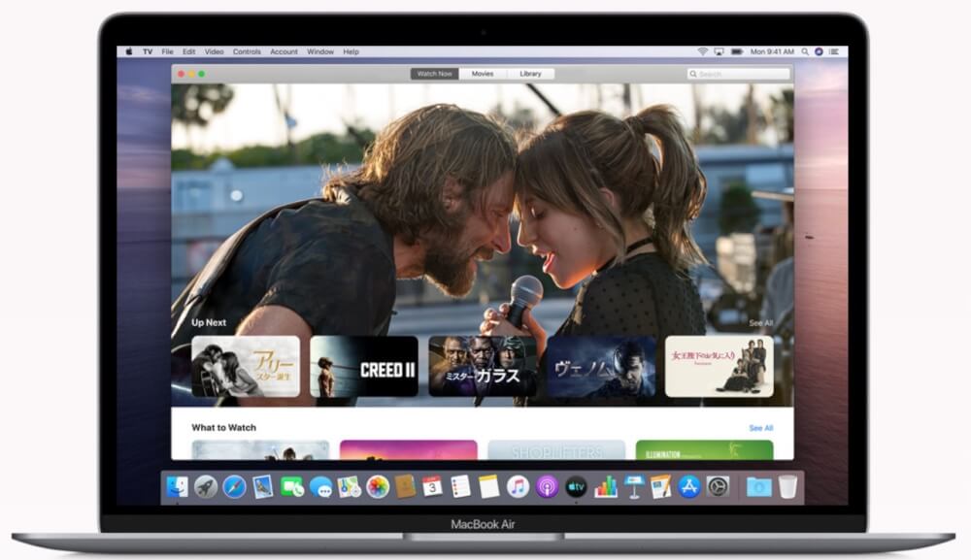This screenshot has width=971, height=560.
Task: Open the AirPlay display menu
Action: coord(719,52)
